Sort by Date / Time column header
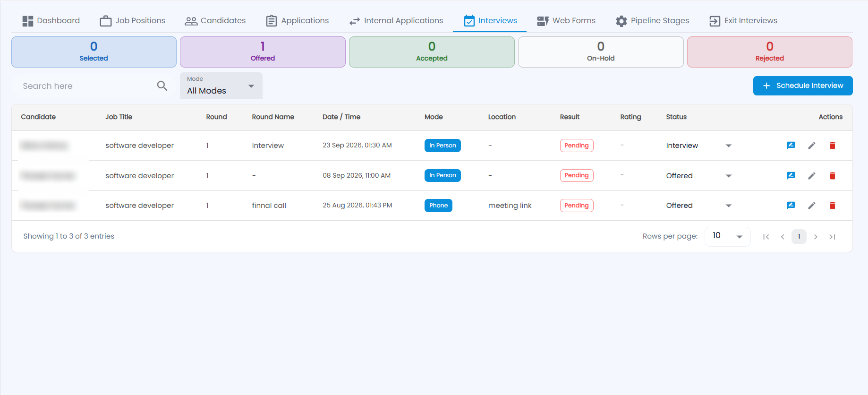Screen dimensions: 868x395 click(x=341, y=117)
